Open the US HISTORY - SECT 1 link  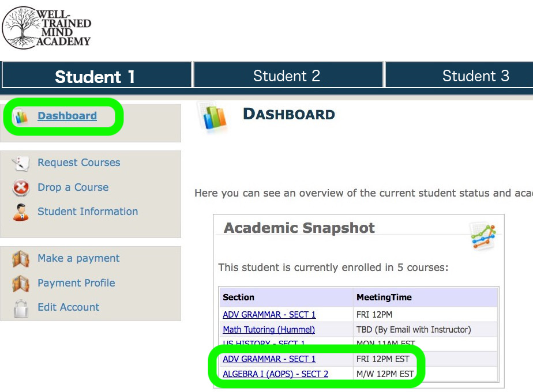pos(264,344)
